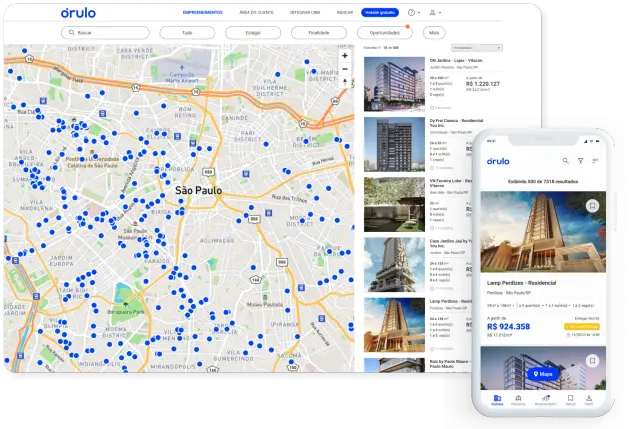The height and width of the screenshot is (429, 640).
Task: Tap the search magnifier in mobile app
Action: coord(565,160)
